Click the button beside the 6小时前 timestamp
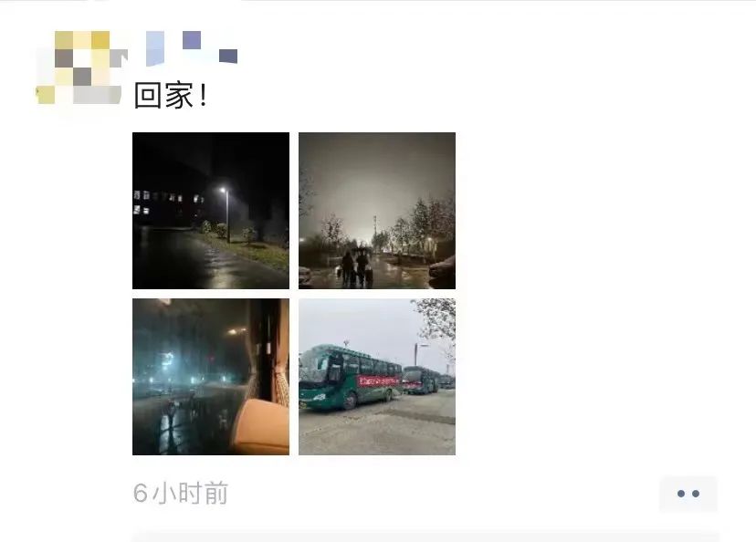The image size is (756, 542). click(x=688, y=494)
